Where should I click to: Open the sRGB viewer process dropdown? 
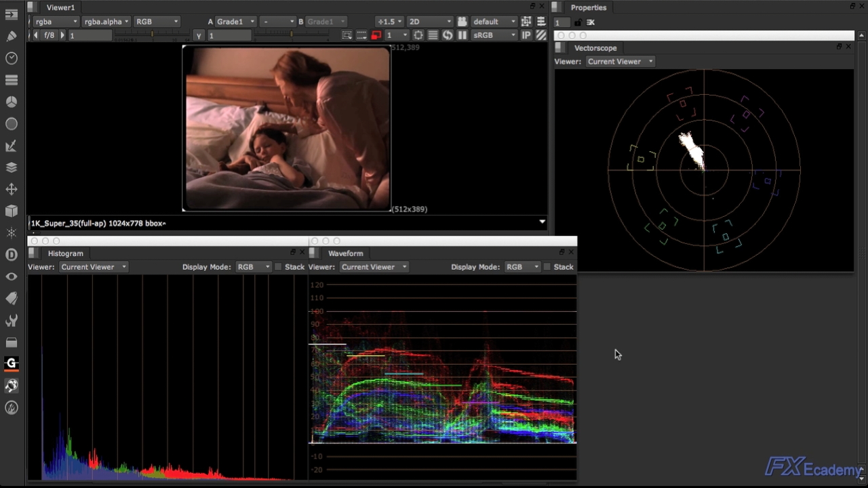pyautogui.click(x=494, y=35)
